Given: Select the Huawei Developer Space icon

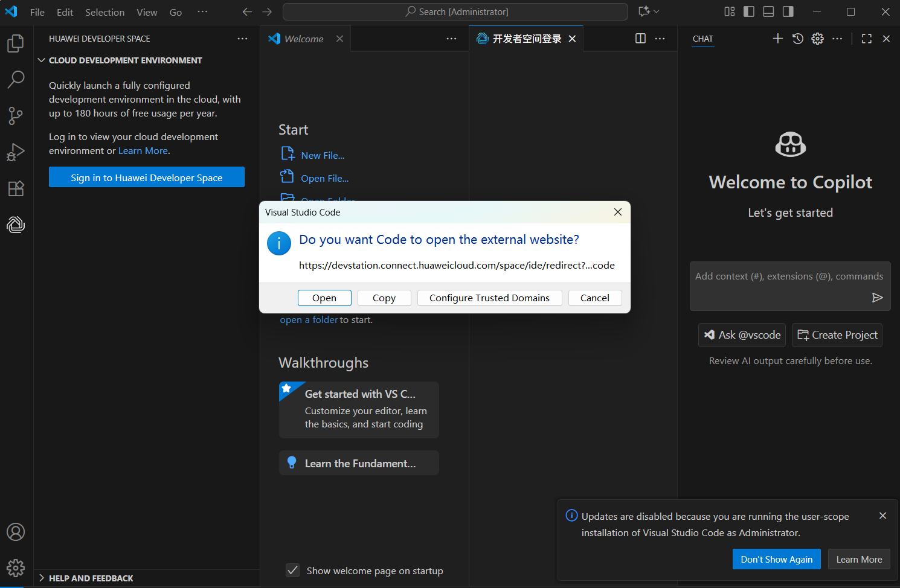Looking at the screenshot, I should point(16,225).
